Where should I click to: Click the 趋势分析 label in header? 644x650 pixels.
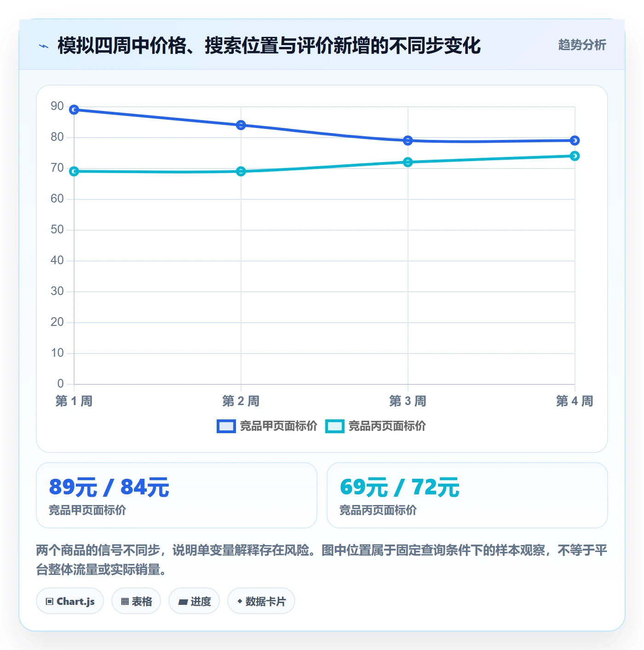(582, 45)
